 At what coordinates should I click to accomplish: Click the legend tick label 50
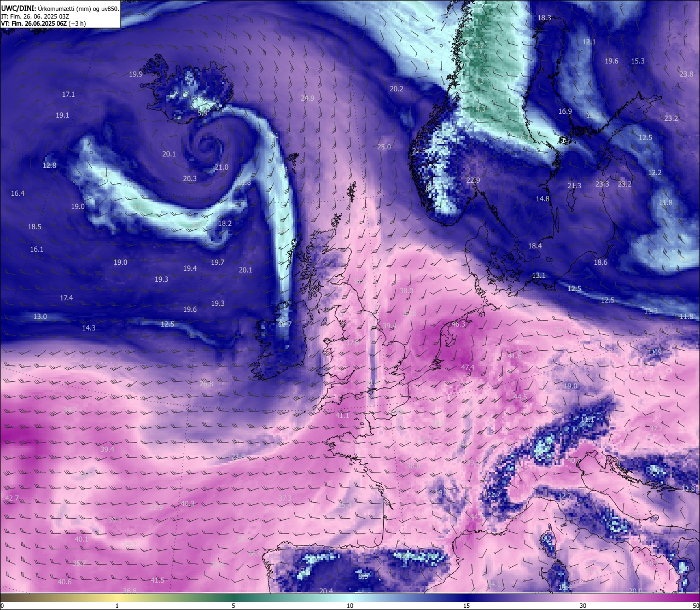tap(695, 606)
